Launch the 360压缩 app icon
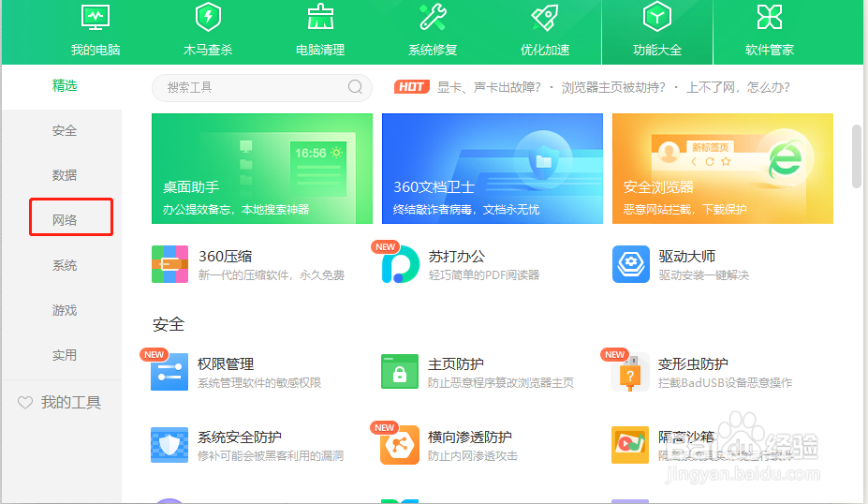Screen dimensions: 868x504 pyautogui.click(x=169, y=264)
